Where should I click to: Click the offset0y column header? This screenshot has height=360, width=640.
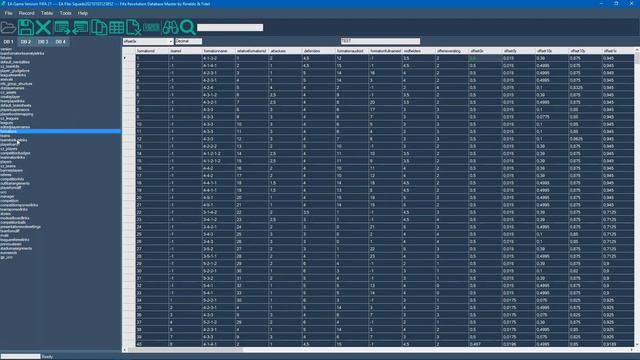[x=519, y=51]
